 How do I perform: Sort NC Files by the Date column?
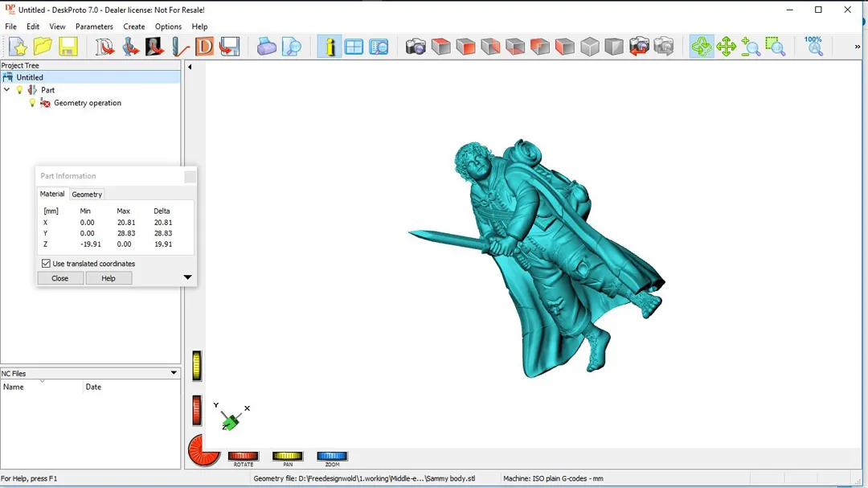point(132,387)
